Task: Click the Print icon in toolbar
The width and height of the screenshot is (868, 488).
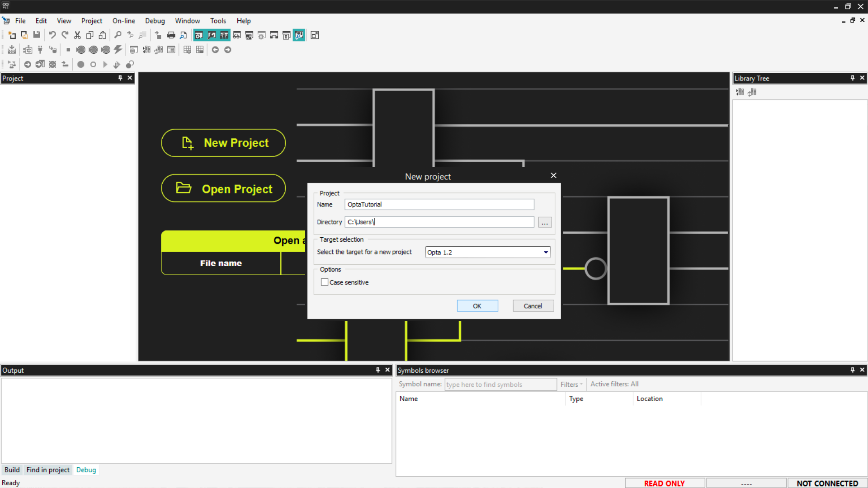Action: point(171,35)
